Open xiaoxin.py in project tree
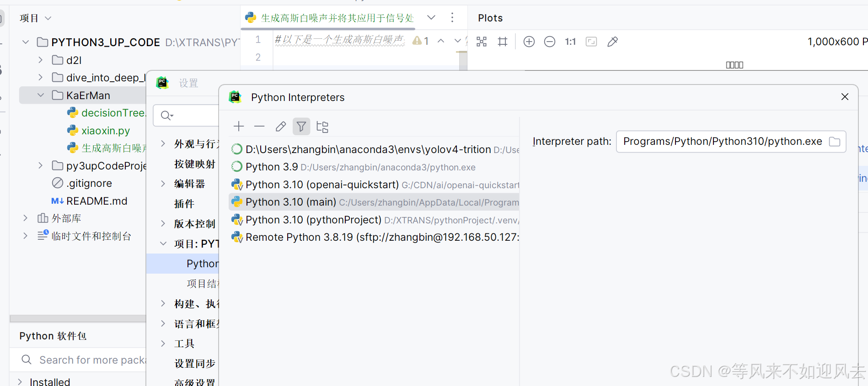 [x=98, y=131]
